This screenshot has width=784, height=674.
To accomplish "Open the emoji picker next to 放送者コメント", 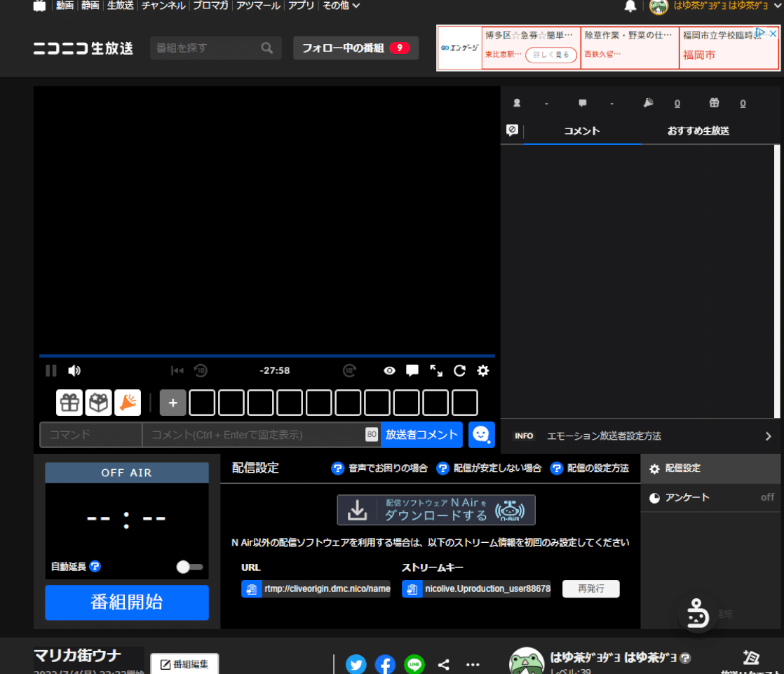I will point(481,434).
